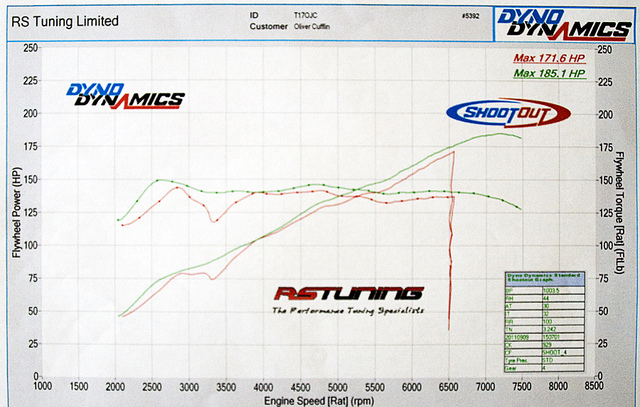Click the Flywheel Power (HP) axis label
The image size is (640, 407).
coord(17,214)
